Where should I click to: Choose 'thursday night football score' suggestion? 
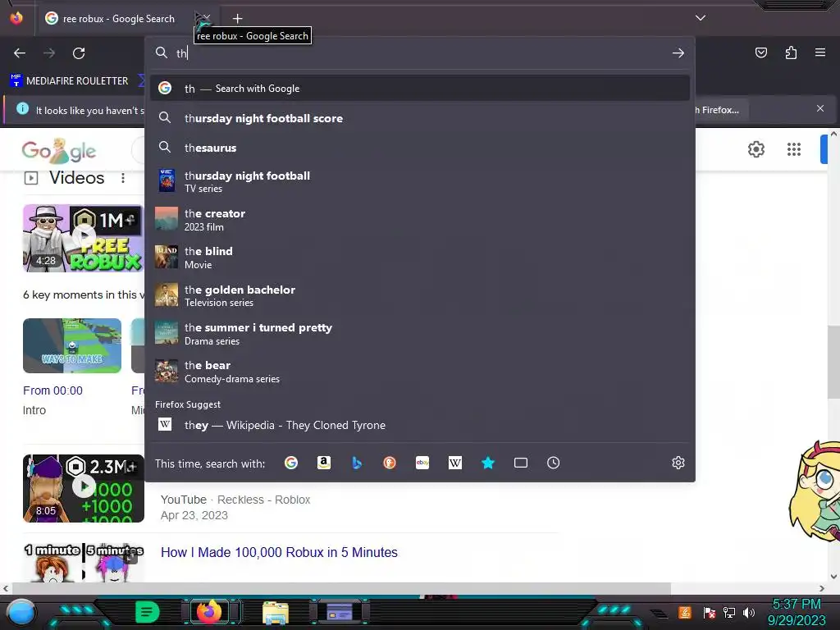coord(419,118)
